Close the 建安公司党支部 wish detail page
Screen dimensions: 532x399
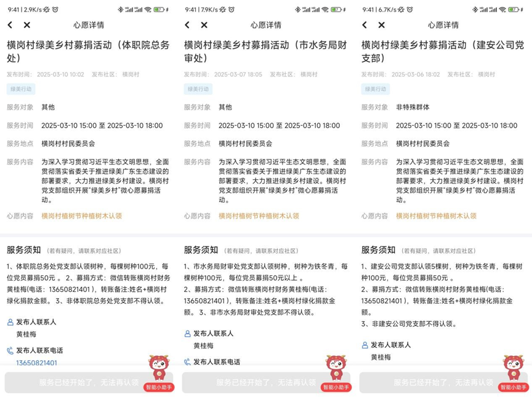(x=382, y=25)
